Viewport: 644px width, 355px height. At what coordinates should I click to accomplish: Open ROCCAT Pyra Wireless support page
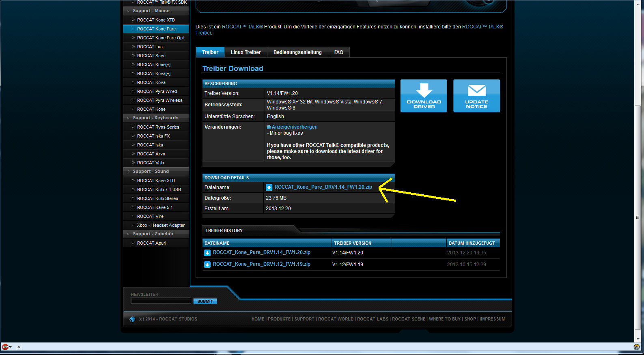coord(156,100)
